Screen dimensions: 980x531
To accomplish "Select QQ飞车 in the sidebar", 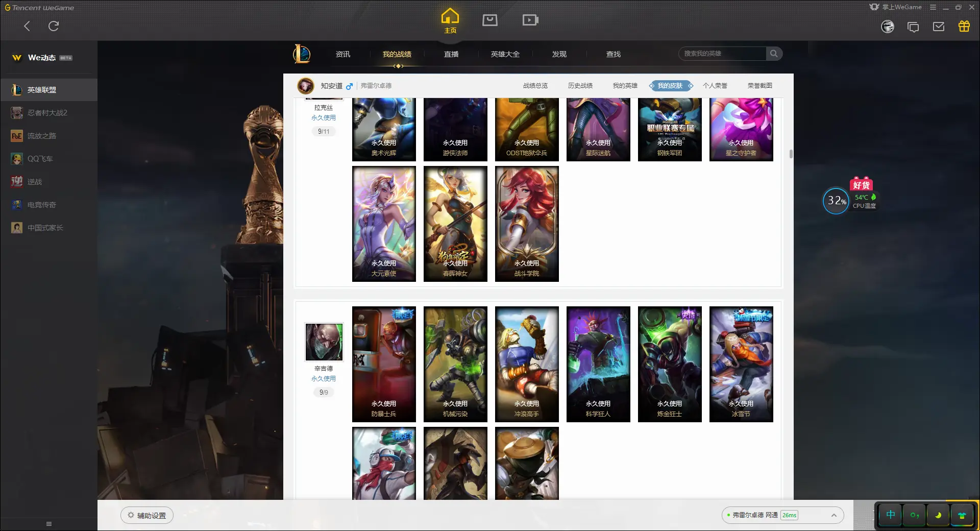I will pyautogui.click(x=48, y=159).
